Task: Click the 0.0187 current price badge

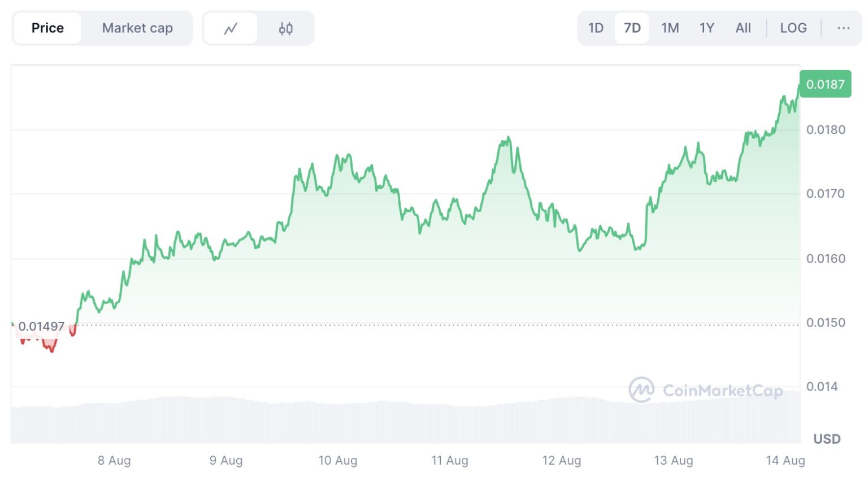Action: (825, 84)
